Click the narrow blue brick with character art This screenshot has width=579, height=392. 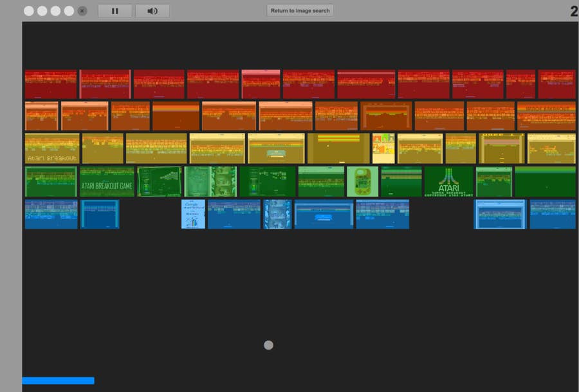tap(277, 214)
